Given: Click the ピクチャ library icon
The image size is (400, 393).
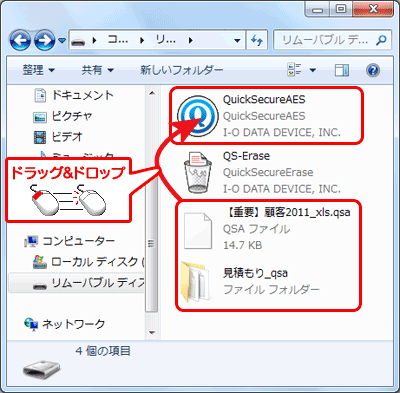Looking at the screenshot, I should [40, 117].
